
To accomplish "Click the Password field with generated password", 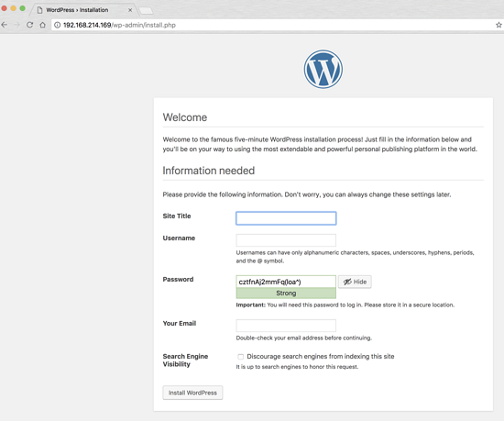I will 286,282.
